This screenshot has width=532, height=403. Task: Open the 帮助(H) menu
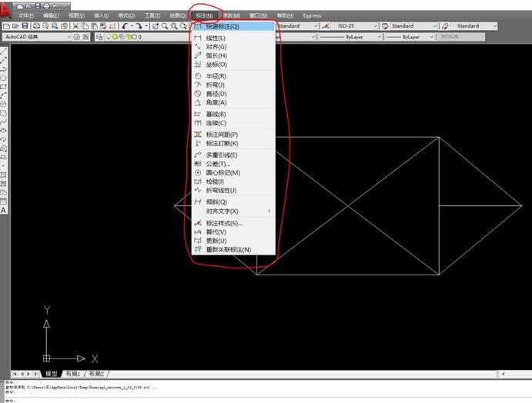point(286,15)
